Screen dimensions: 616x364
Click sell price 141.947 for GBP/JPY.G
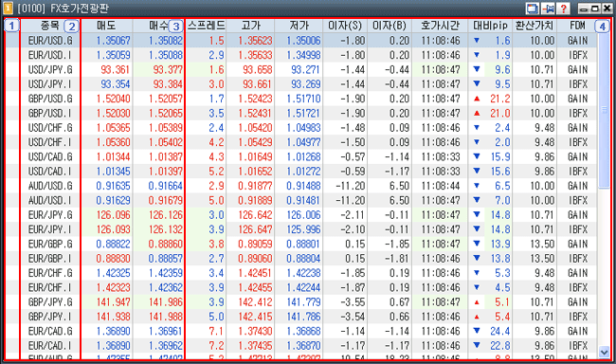(x=113, y=302)
